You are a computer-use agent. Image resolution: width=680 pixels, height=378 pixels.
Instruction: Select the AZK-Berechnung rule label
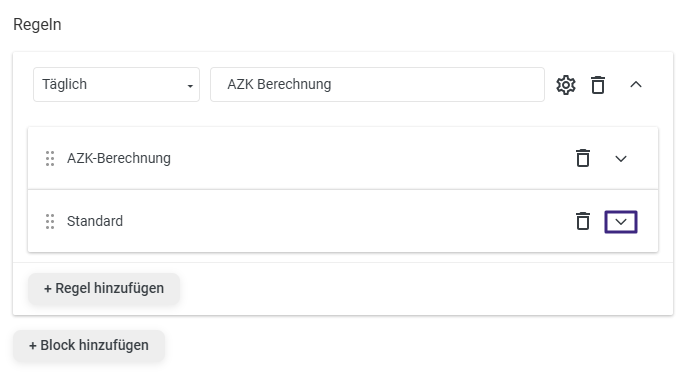point(119,158)
